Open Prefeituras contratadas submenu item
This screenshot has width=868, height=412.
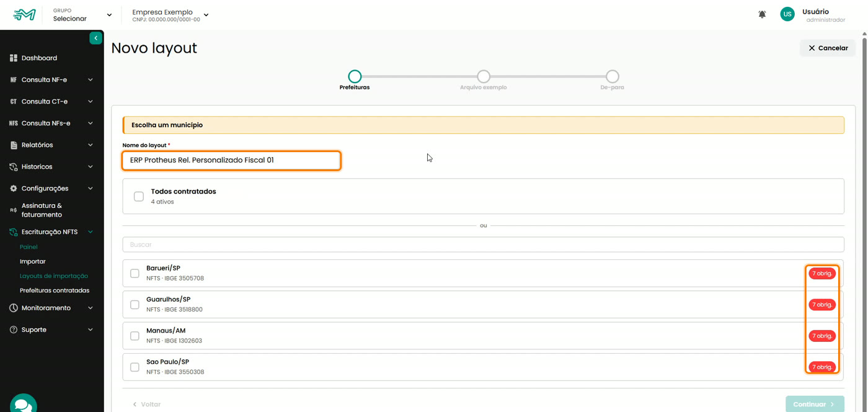(55, 290)
